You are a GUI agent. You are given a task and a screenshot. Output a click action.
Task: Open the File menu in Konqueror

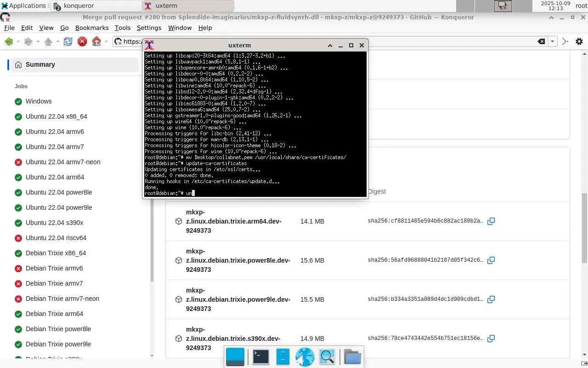point(9,28)
